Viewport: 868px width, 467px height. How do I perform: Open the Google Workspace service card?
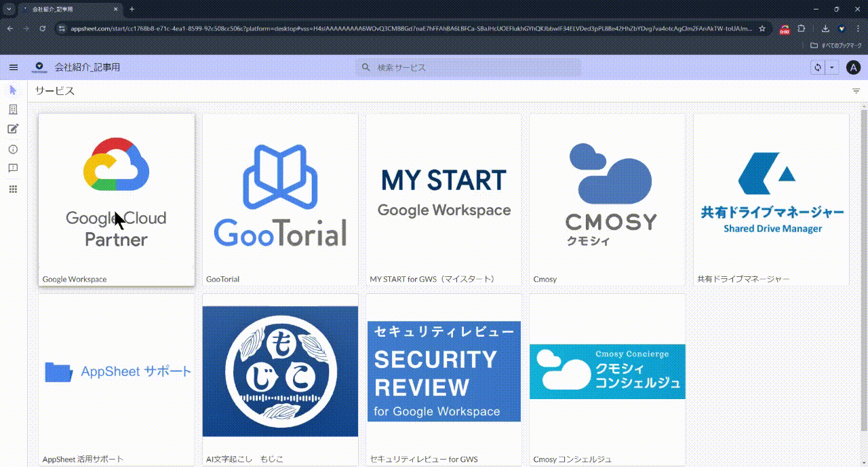(117, 200)
